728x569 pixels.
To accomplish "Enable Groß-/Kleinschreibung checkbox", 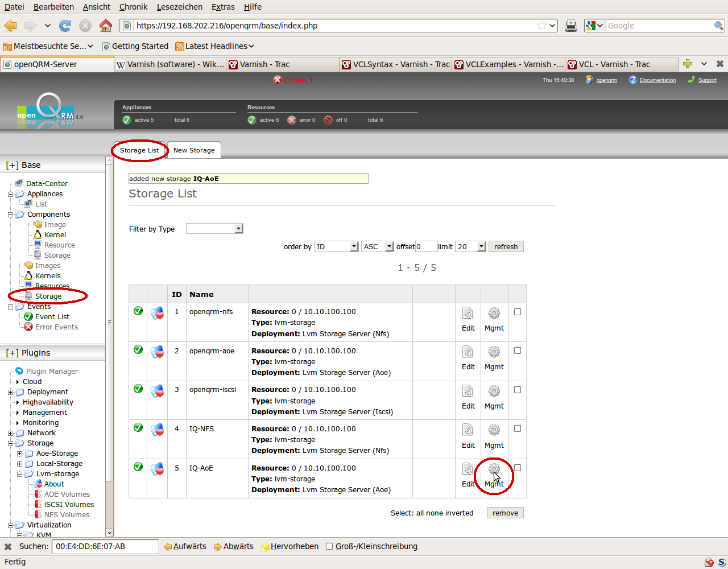I will [x=329, y=546].
